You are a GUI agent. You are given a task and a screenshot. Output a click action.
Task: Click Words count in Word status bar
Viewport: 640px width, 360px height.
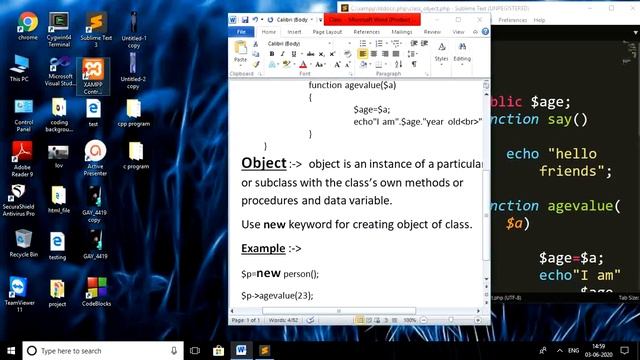pos(283,320)
